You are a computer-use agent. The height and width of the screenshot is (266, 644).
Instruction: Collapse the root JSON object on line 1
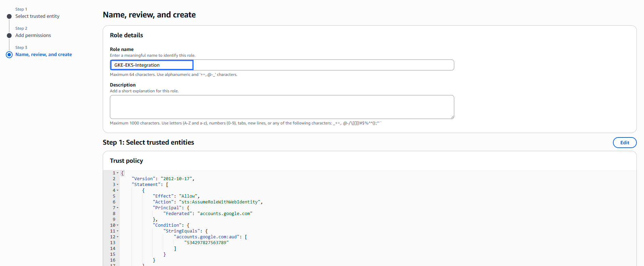pos(118,173)
